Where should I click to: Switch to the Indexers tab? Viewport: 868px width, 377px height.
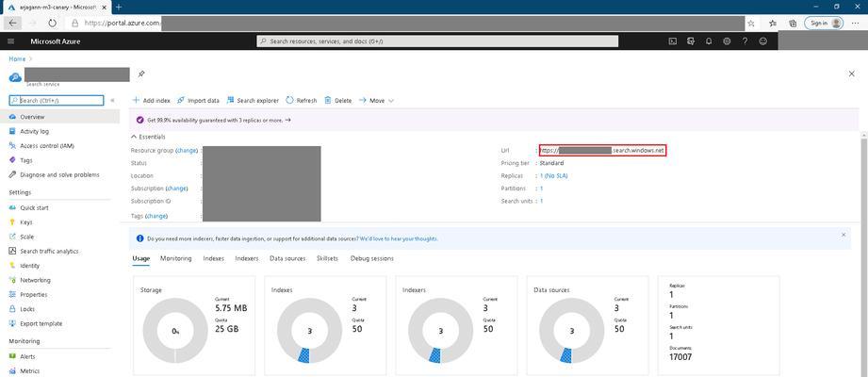(x=246, y=258)
